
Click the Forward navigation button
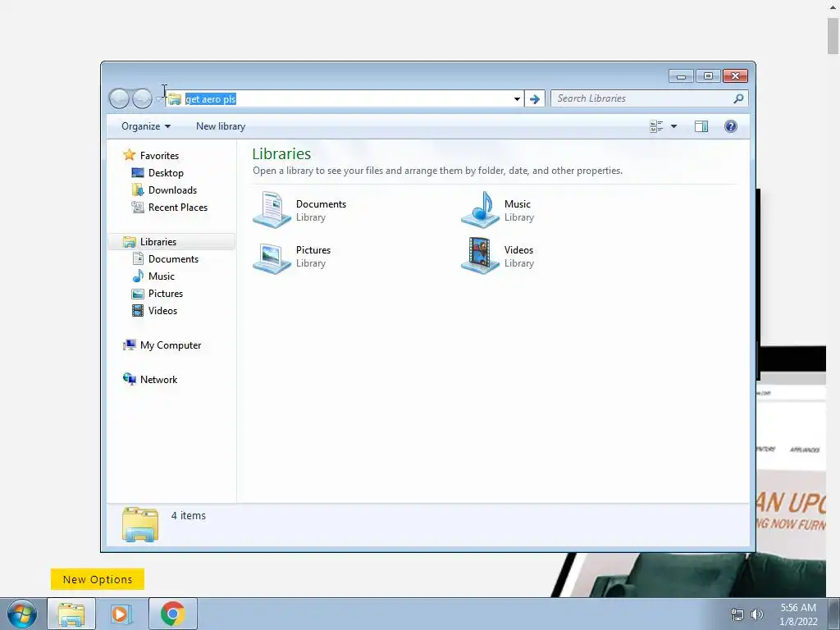142,98
